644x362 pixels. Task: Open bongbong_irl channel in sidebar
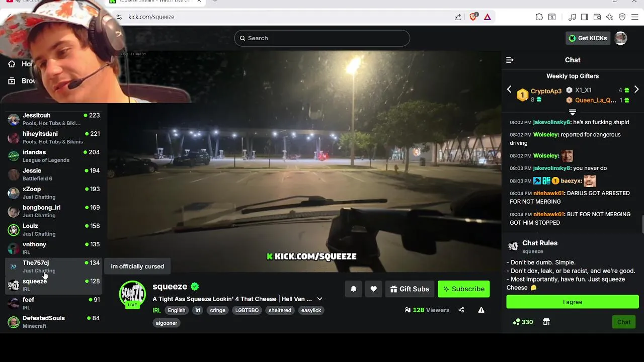click(x=54, y=211)
